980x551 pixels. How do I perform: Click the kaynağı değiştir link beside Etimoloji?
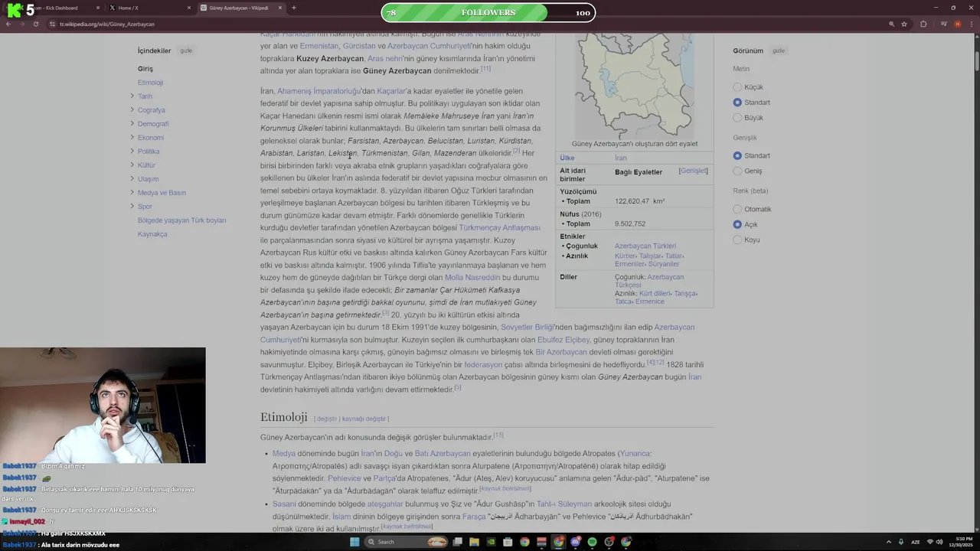(364, 419)
